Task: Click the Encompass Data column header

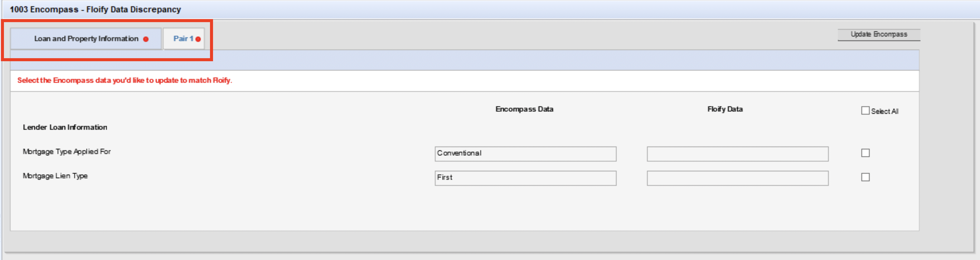Action: click(x=524, y=109)
